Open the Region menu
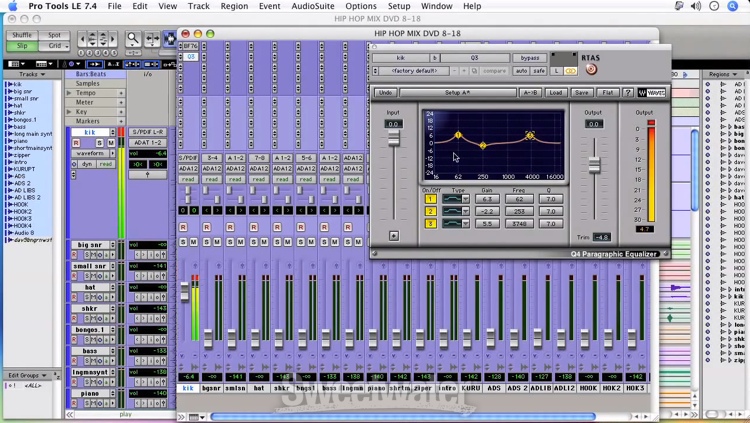This screenshot has width=750, height=423. [x=234, y=6]
